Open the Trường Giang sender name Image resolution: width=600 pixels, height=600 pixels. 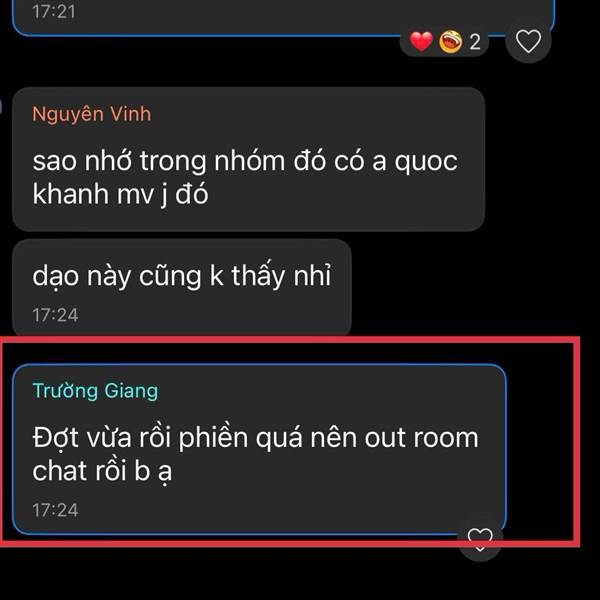coord(95,391)
